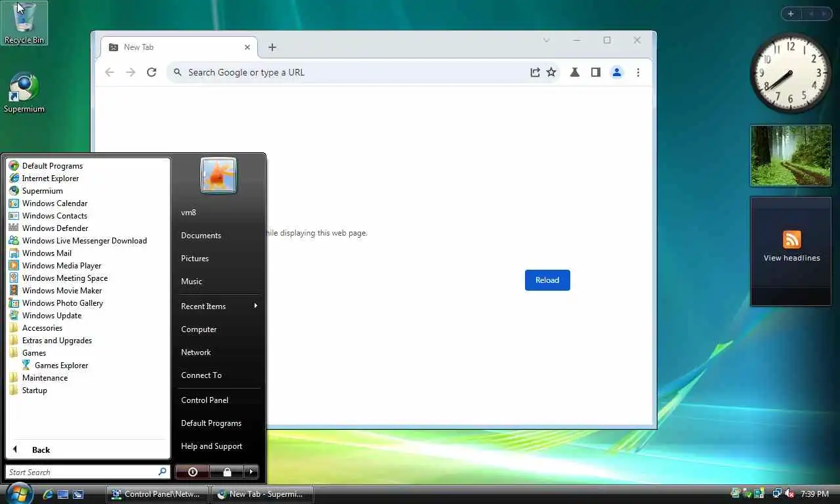Open Network from the Start menu
Screen dimensions: 840x504
point(196,352)
